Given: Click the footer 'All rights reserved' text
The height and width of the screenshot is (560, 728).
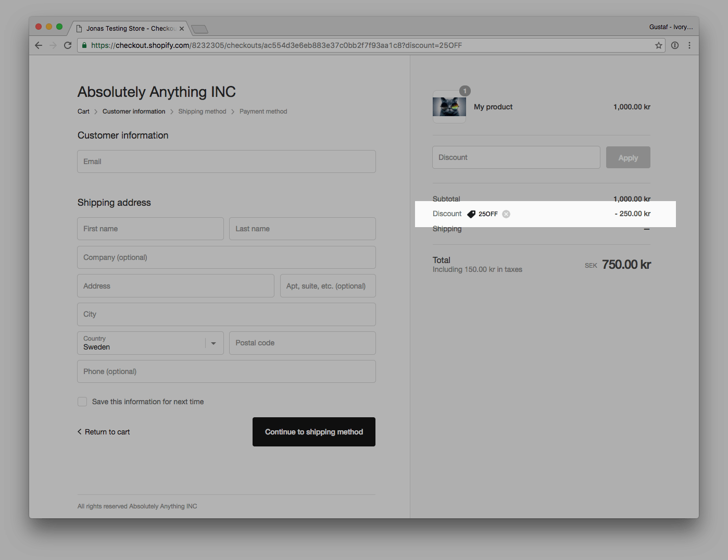Looking at the screenshot, I should [137, 506].
